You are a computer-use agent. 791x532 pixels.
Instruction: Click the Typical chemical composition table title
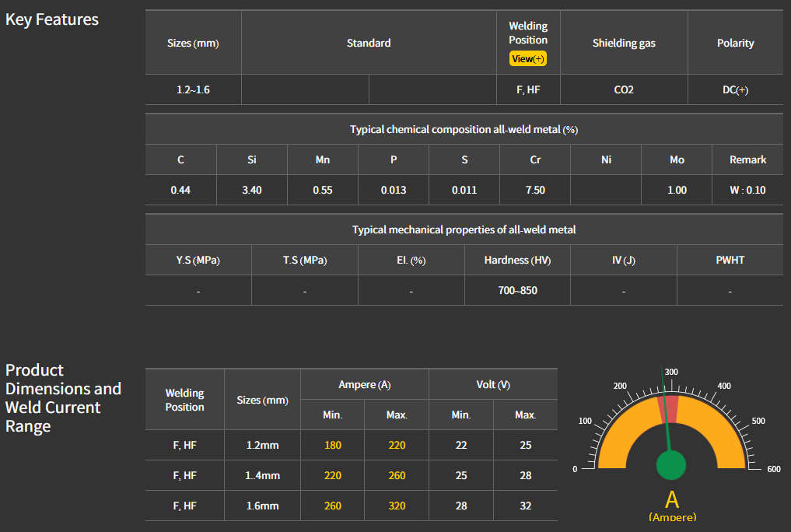(464, 130)
